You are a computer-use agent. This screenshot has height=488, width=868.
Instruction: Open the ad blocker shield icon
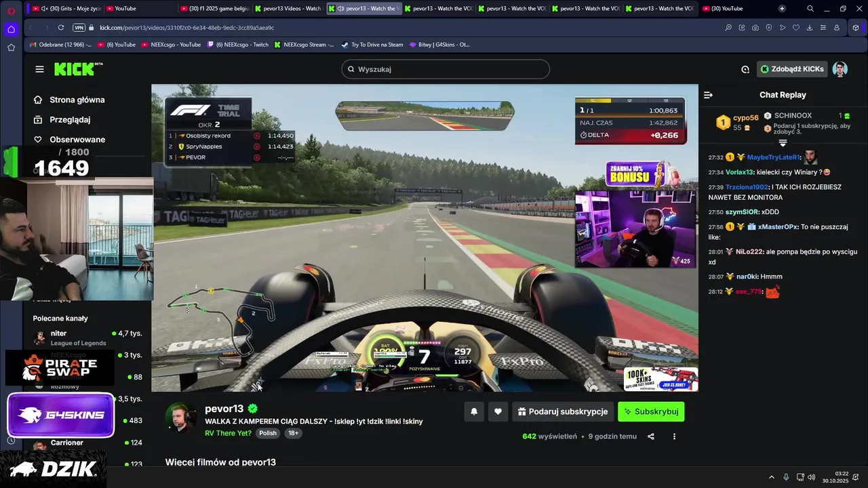pos(769,28)
